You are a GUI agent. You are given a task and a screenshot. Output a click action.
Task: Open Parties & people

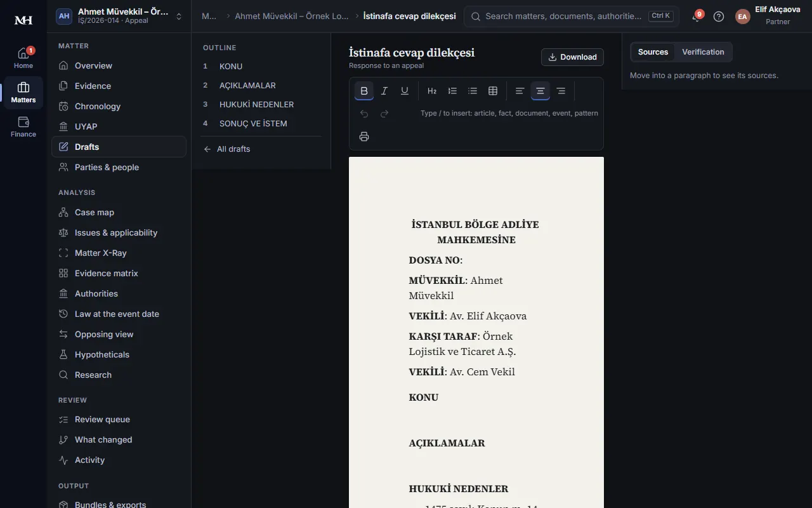pos(119,167)
